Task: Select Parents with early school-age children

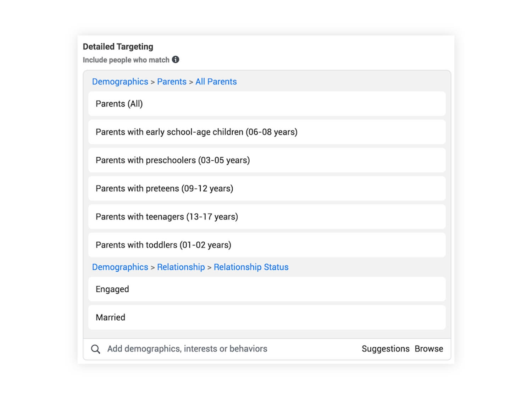Action: coord(267,132)
